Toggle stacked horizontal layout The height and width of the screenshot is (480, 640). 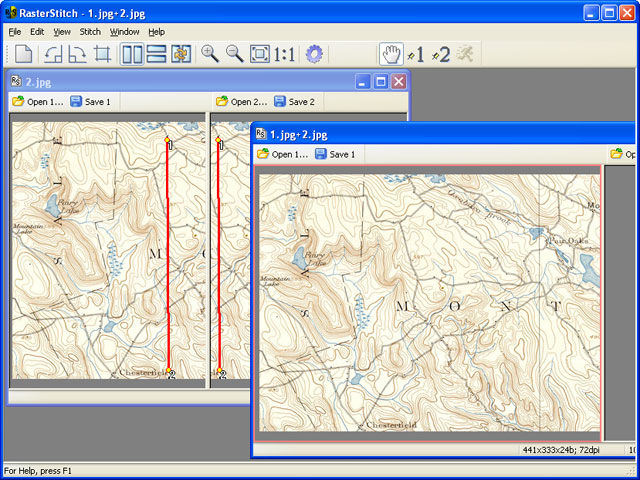point(156,54)
